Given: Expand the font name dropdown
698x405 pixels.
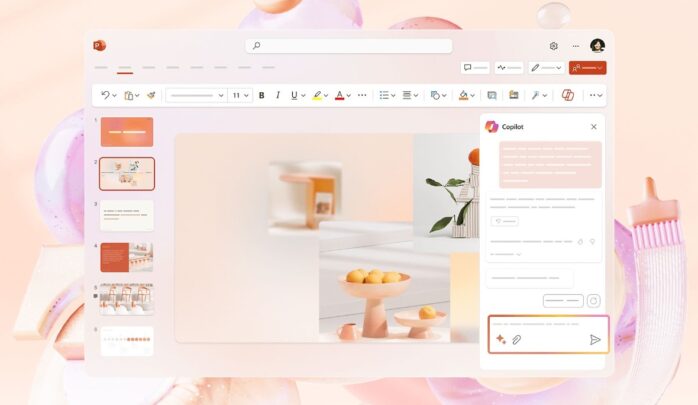Looking at the screenshot, I should (220, 95).
